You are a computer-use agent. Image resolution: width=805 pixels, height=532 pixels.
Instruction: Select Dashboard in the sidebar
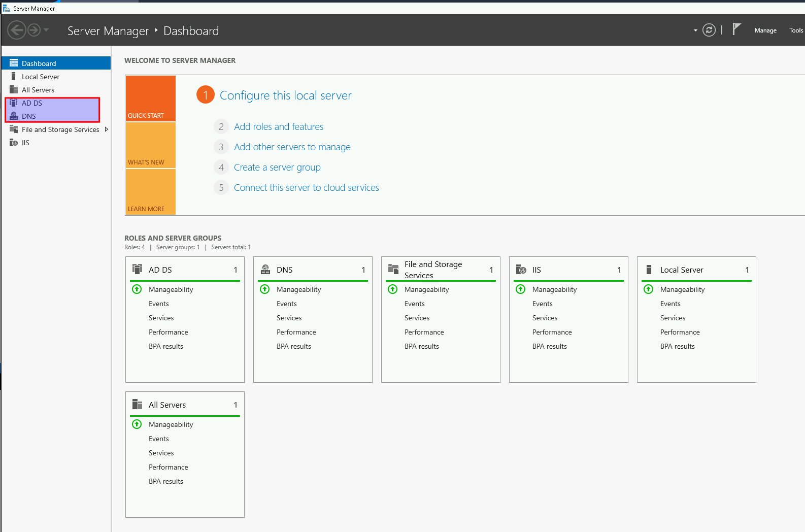(x=56, y=63)
